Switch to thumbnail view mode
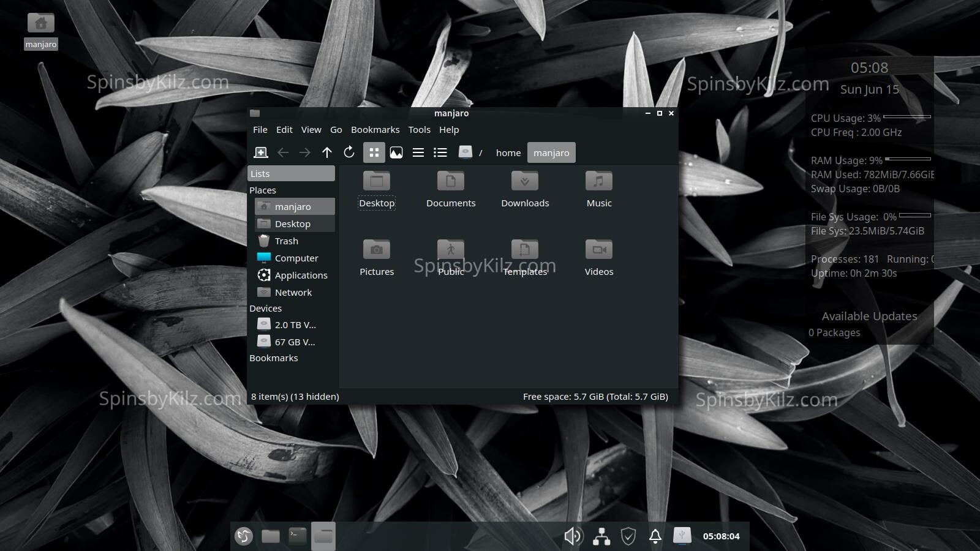Screen dimensions: 980x551 [x=396, y=152]
